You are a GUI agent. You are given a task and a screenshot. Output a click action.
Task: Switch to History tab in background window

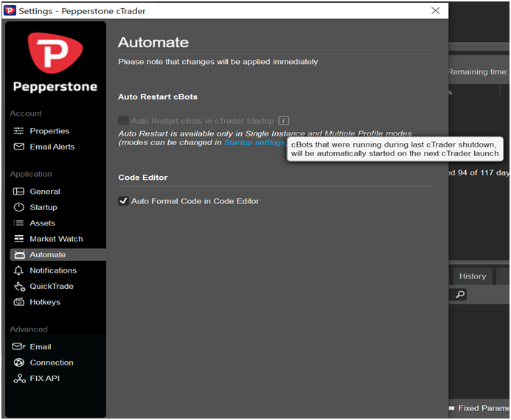[x=472, y=276]
